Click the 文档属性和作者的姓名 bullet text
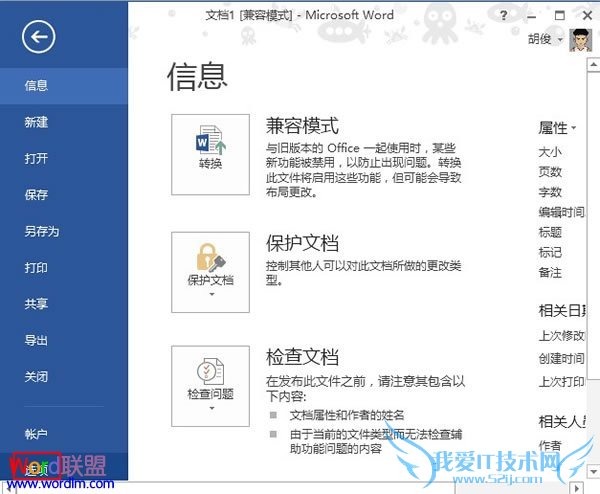Screen dimensions: 600x494 coord(347,415)
